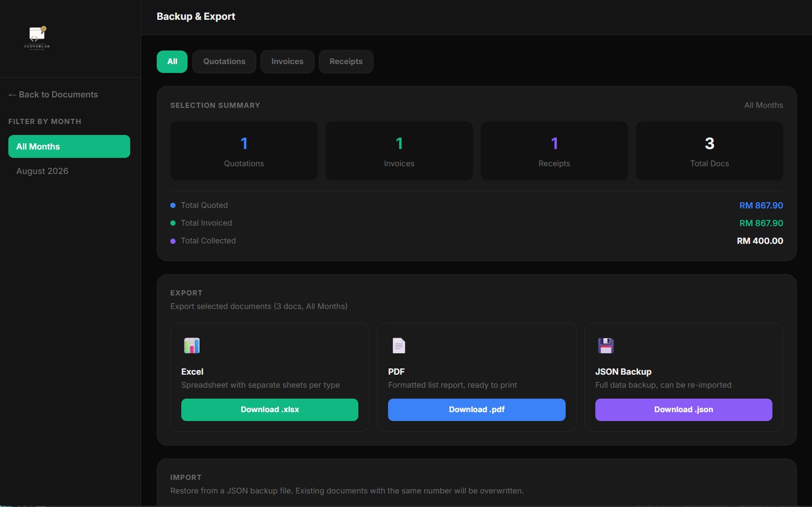Go back to Documents
Screen dimensions: 812x507
pyautogui.click(x=53, y=94)
